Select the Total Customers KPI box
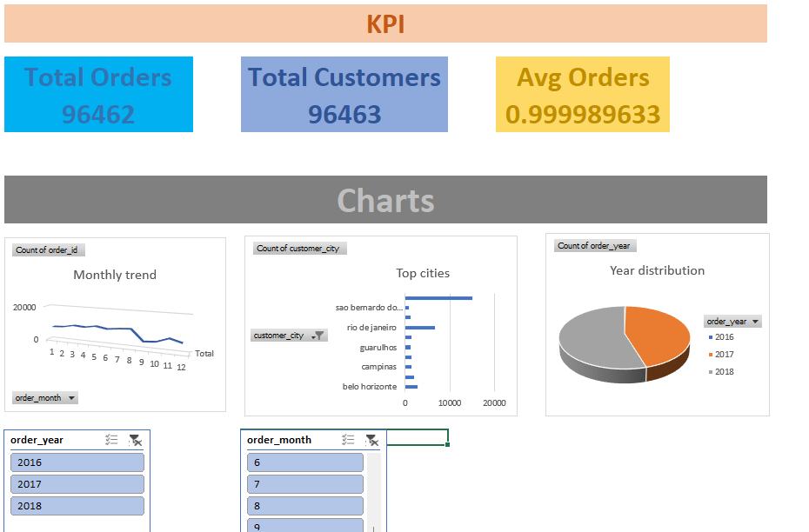The height and width of the screenshot is (532, 809). click(x=344, y=95)
